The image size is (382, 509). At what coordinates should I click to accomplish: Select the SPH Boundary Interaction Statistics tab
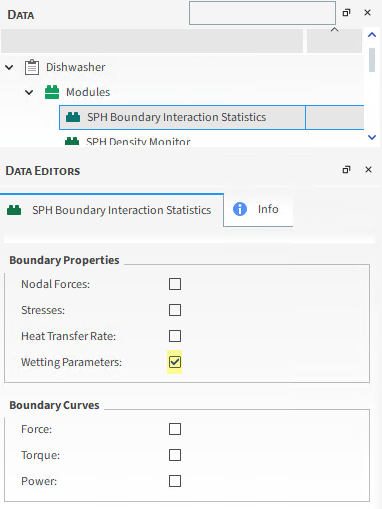click(x=112, y=210)
